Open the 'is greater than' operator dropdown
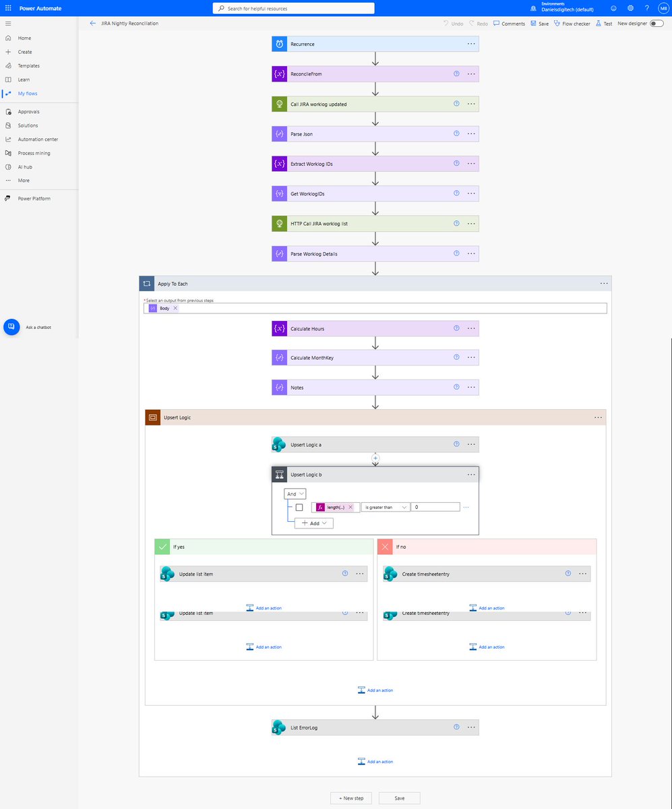This screenshot has height=809, width=672. pyautogui.click(x=386, y=507)
